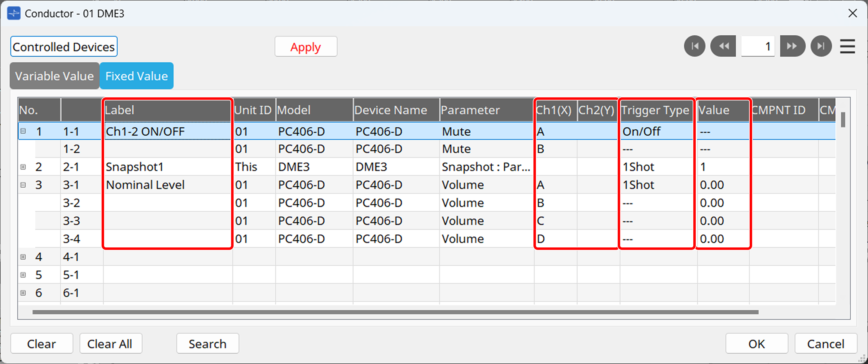Viewport: 868px width, 364px height.
Task: Switch to the Variable Value tab
Action: click(54, 76)
